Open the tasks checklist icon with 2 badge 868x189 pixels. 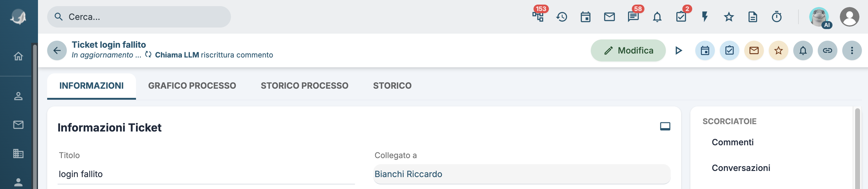point(681,17)
